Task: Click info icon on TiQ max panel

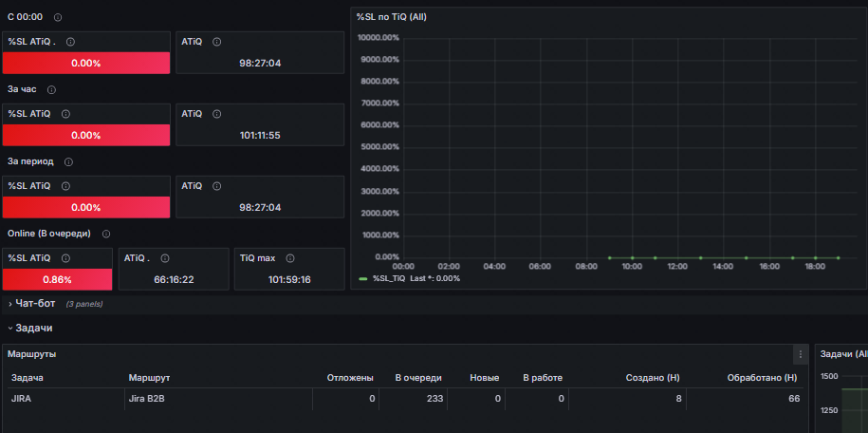Action: click(x=290, y=258)
